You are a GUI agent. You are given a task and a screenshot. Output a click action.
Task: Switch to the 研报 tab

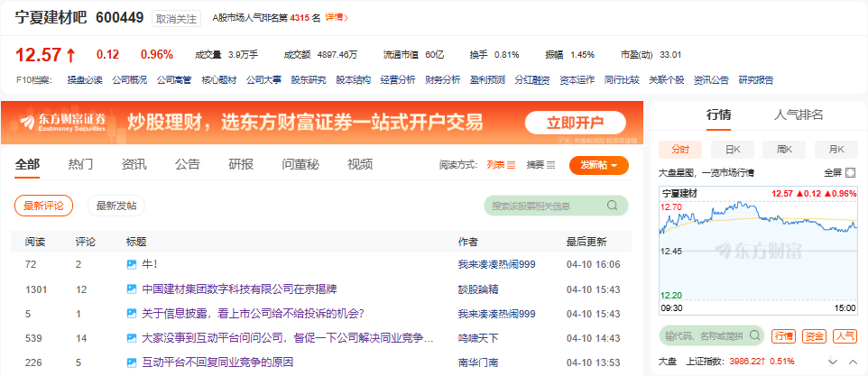click(241, 164)
